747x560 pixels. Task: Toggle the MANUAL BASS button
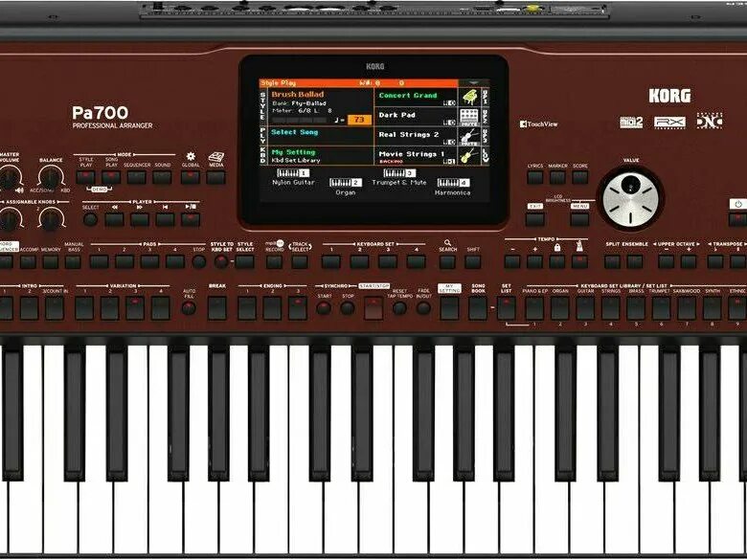click(73, 262)
